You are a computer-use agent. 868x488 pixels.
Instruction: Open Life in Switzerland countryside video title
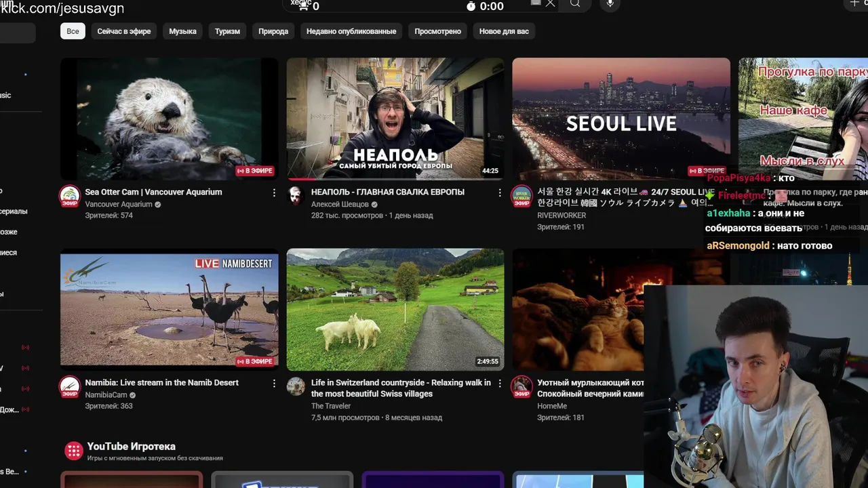pyautogui.click(x=401, y=388)
